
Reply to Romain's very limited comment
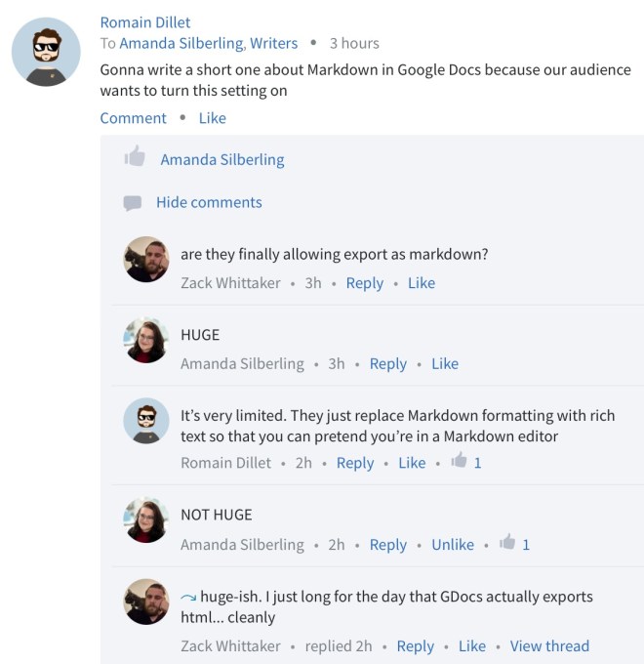[x=355, y=463]
